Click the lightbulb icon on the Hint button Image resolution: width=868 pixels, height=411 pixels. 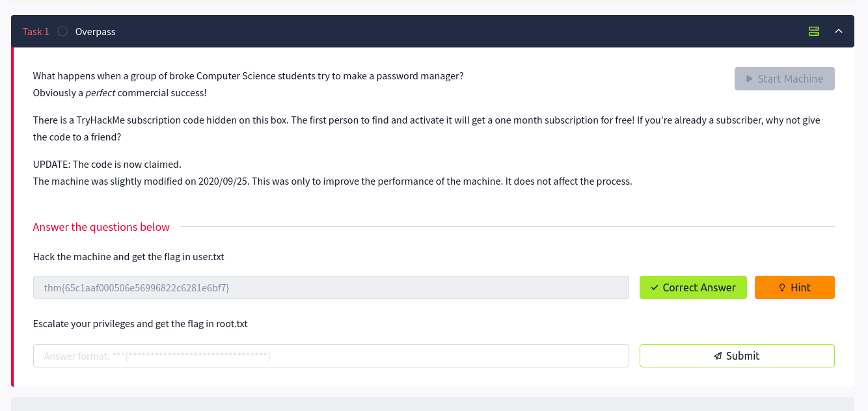(782, 287)
